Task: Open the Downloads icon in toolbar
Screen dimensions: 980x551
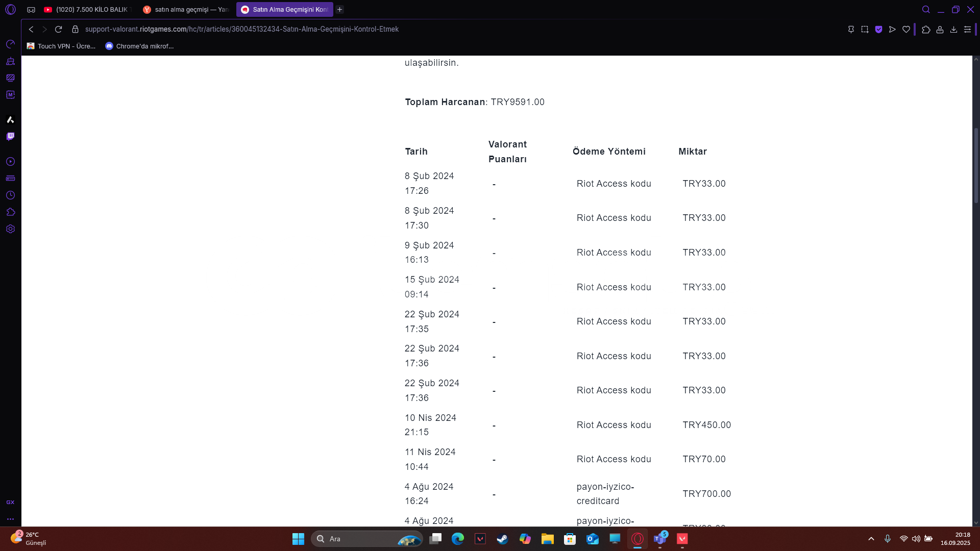Action: (953, 30)
